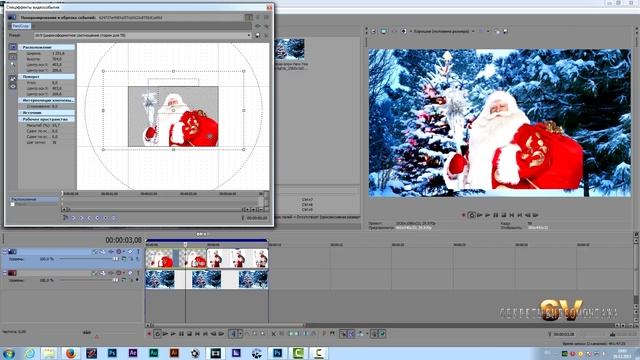Copy snapshot to clipboard icon in preview toolbar

click(497, 31)
